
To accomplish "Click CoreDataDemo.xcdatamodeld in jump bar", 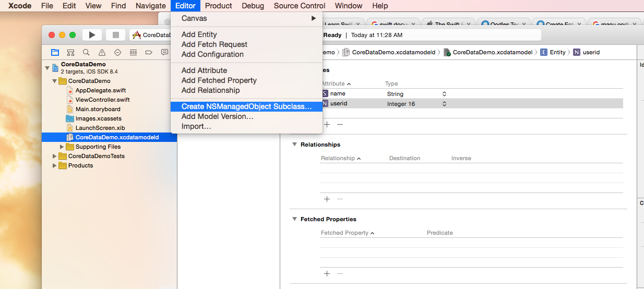I will coord(389,52).
